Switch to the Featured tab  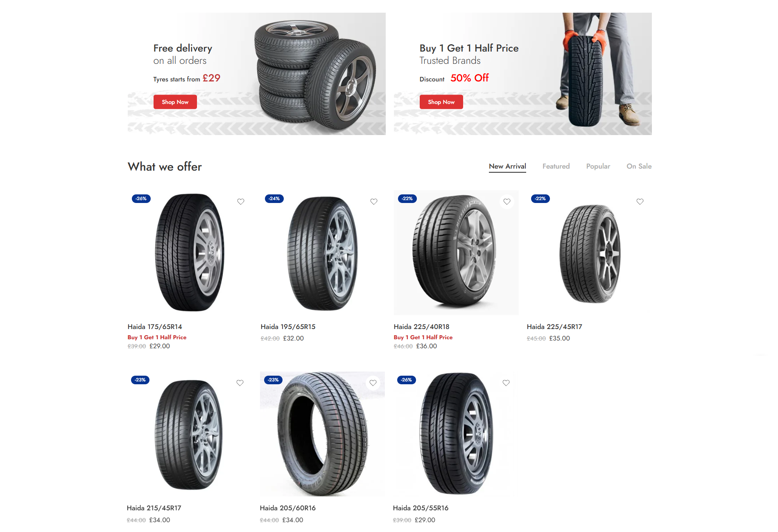[556, 166]
